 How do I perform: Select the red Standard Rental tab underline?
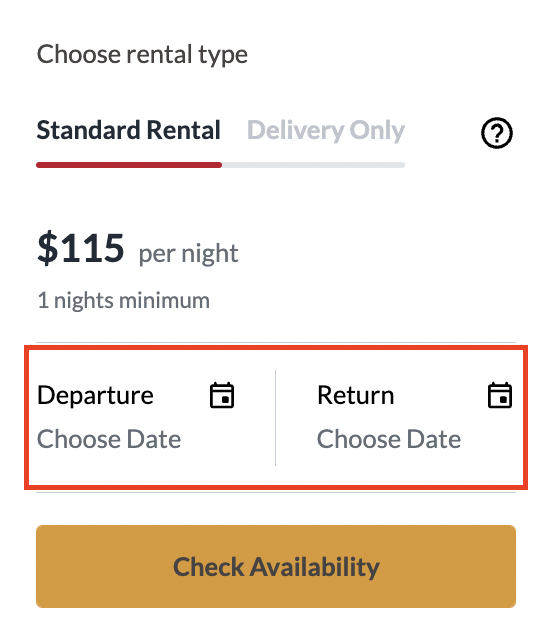(x=129, y=165)
